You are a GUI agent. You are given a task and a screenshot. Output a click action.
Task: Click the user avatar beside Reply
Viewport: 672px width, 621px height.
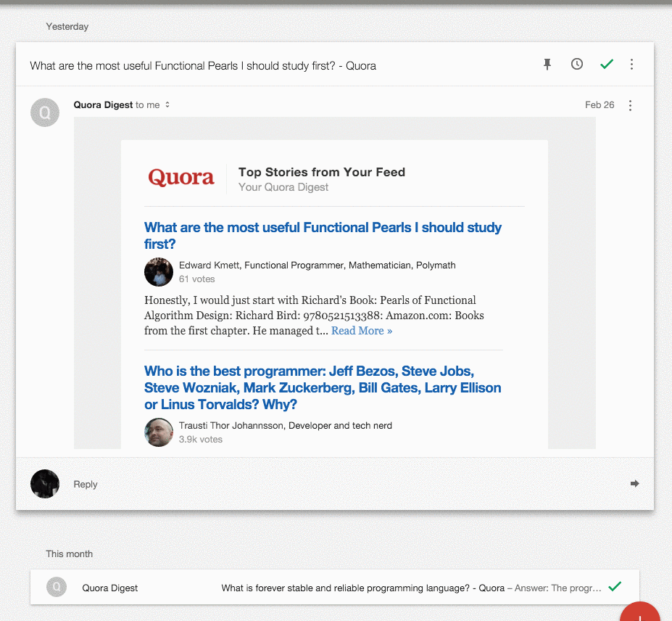[x=45, y=484]
